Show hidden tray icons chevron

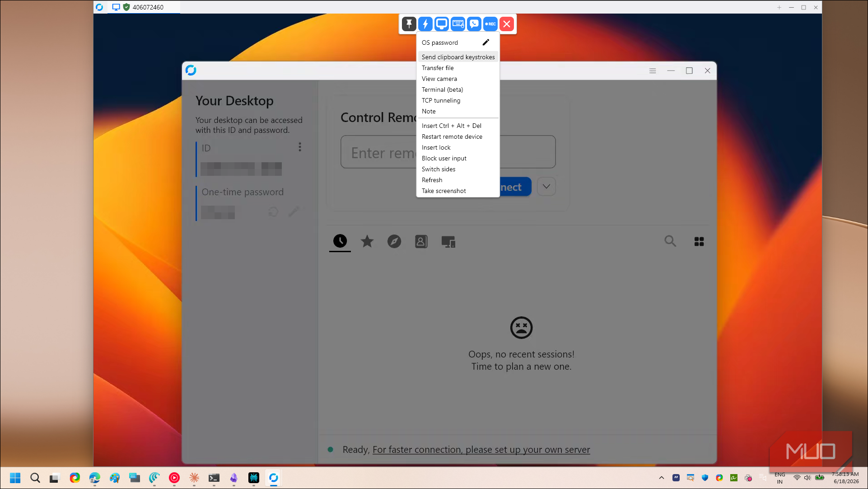tap(662, 478)
